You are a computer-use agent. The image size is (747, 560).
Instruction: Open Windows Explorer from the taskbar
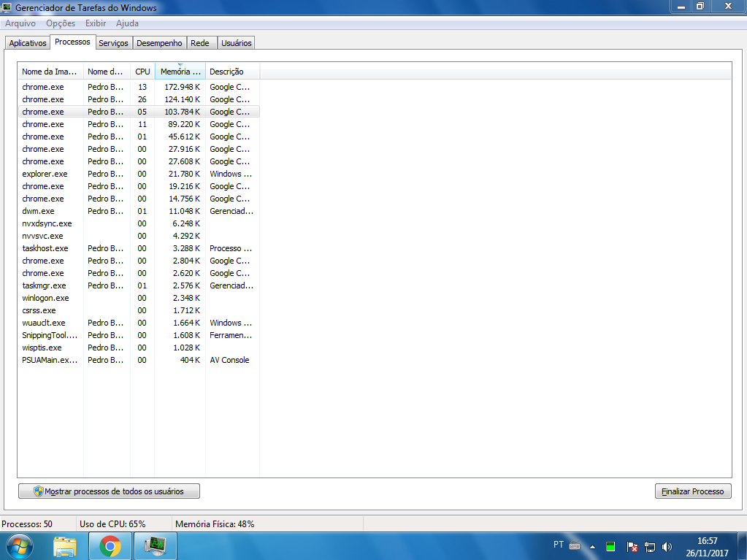click(x=65, y=546)
